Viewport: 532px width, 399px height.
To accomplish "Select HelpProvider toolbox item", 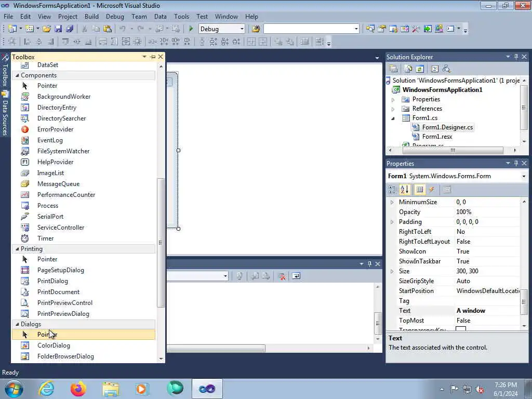I will point(55,162).
